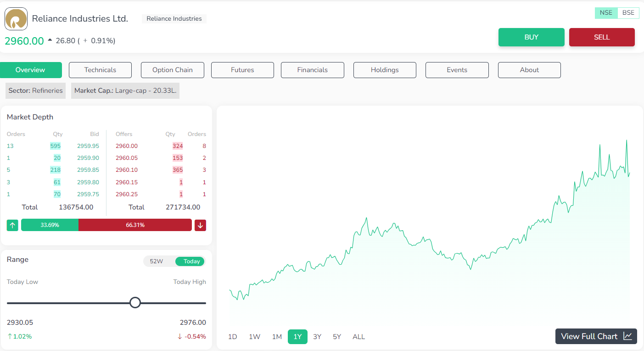Open the About tab
Screen dimensions: 644x351
(x=529, y=70)
